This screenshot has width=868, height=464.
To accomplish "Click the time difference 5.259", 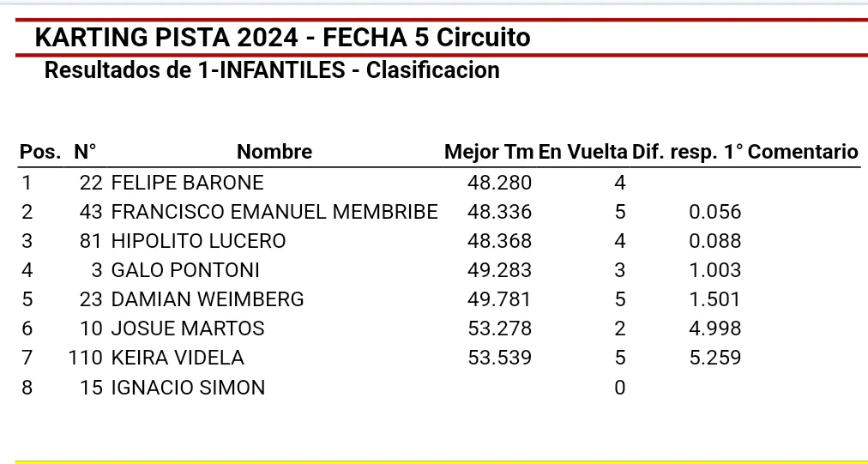I will click(x=714, y=358).
